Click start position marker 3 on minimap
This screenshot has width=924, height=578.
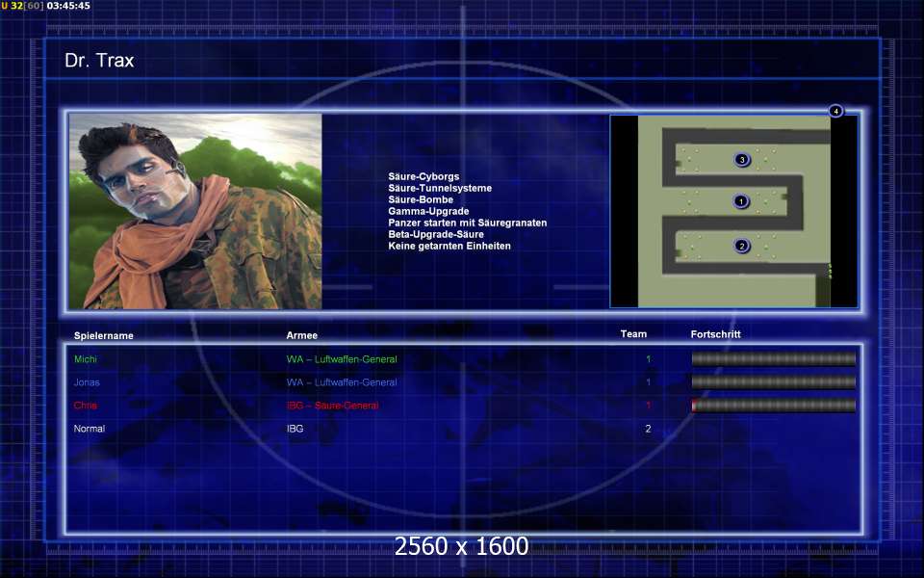click(742, 159)
